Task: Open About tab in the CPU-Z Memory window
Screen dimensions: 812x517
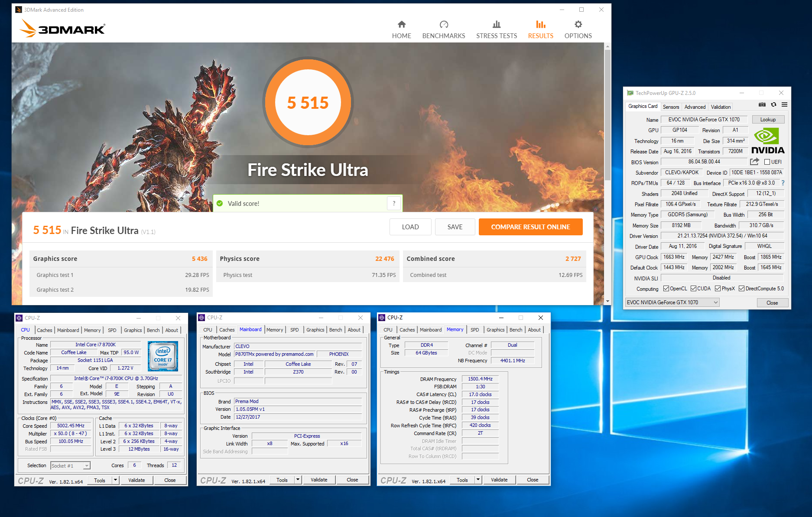Action: tap(534, 330)
